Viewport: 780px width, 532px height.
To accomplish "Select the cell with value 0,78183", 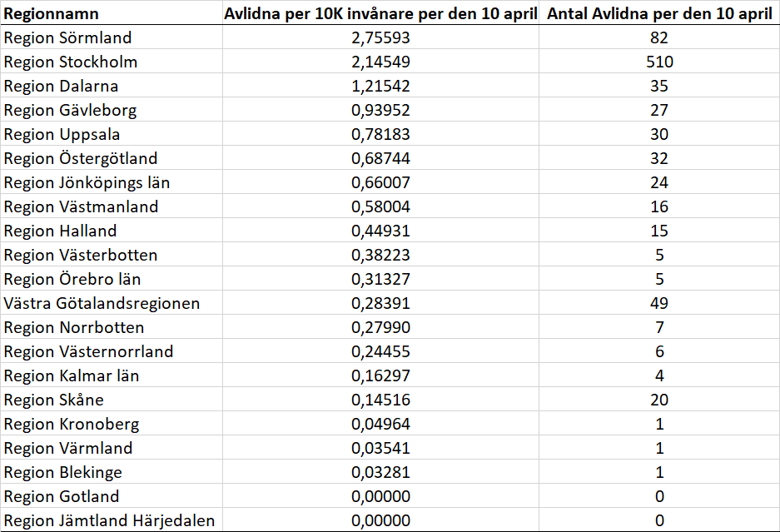I will point(381,134).
